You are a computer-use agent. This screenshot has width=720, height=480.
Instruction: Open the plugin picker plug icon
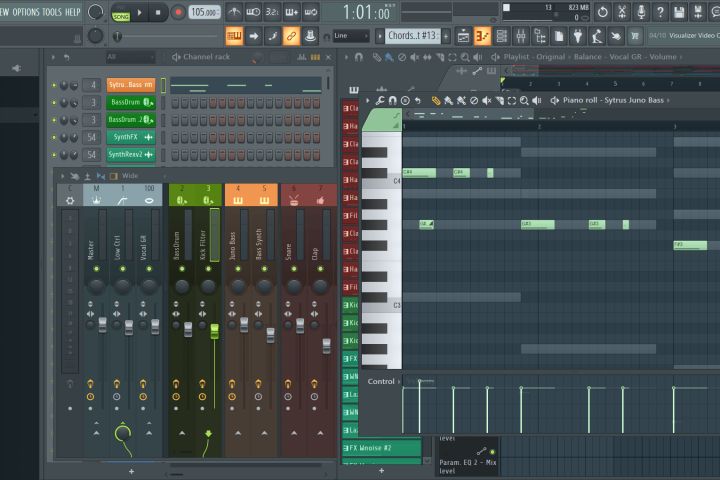tap(578, 36)
